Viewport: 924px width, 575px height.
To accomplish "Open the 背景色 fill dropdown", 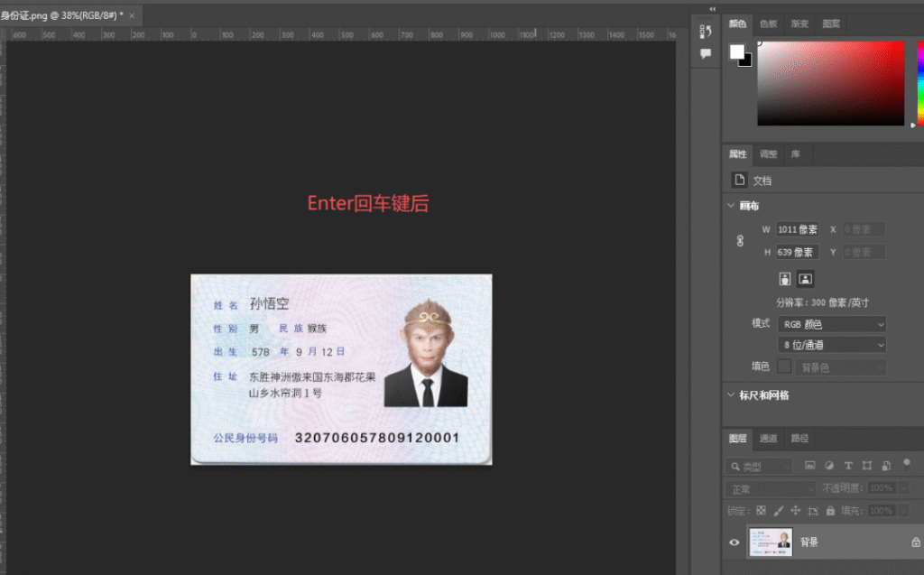I will [x=840, y=367].
